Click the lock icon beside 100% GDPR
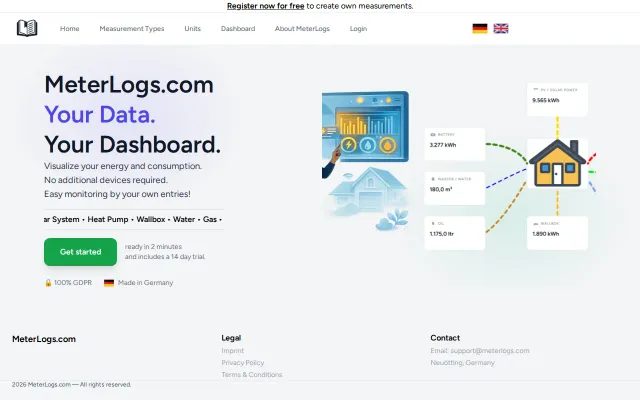The image size is (640, 400). (48, 282)
